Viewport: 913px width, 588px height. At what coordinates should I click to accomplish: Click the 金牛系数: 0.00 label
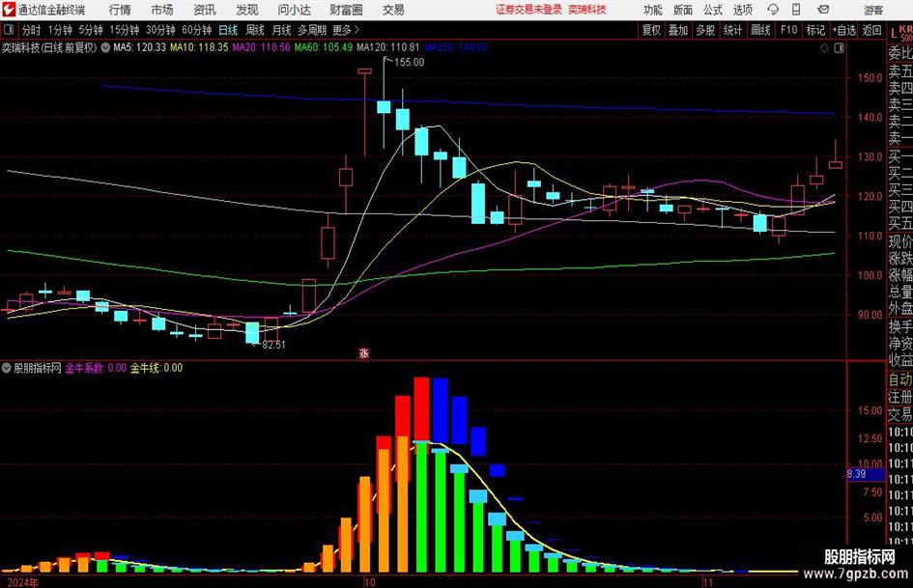[x=96, y=368]
